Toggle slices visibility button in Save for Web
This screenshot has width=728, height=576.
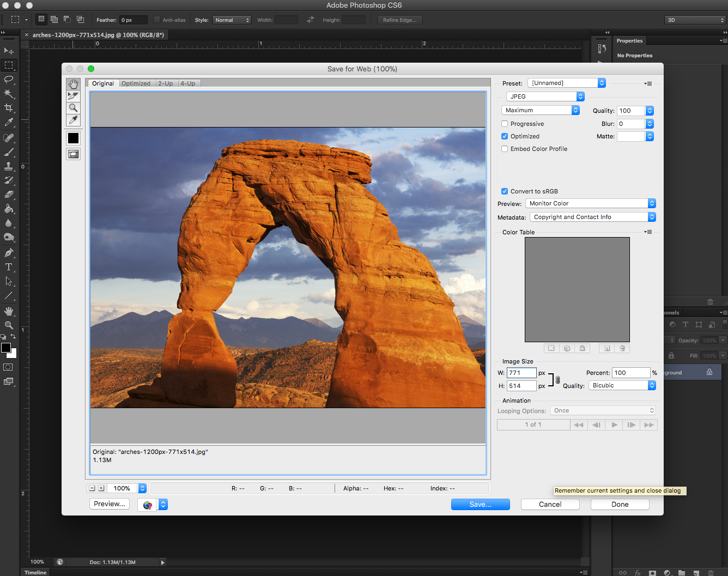[x=73, y=154]
